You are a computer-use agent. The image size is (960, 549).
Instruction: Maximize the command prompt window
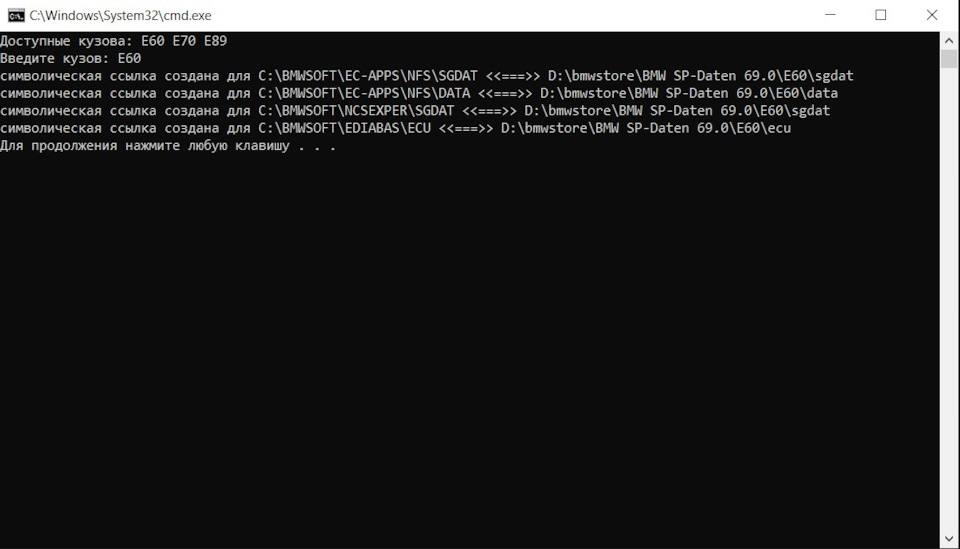point(881,15)
